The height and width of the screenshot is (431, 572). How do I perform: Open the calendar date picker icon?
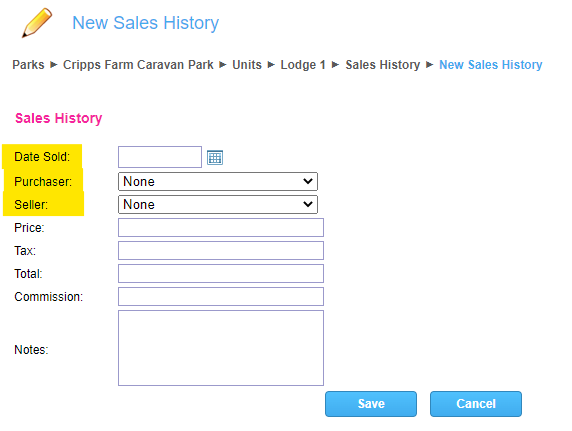click(x=215, y=158)
